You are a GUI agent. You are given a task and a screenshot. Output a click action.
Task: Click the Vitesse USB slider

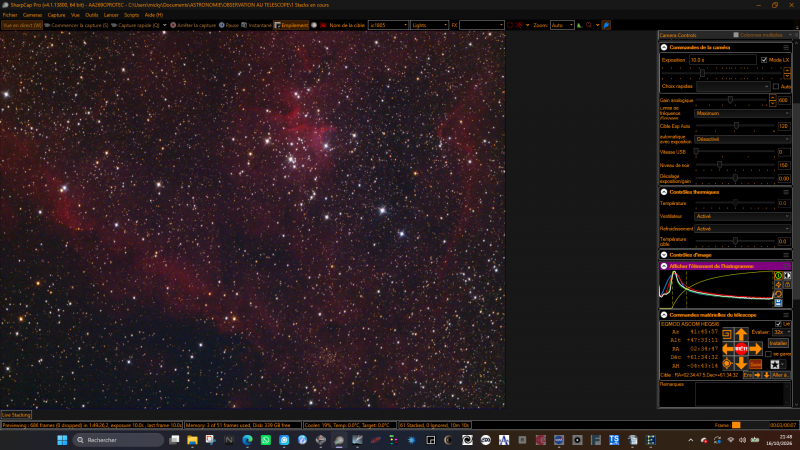coord(735,152)
